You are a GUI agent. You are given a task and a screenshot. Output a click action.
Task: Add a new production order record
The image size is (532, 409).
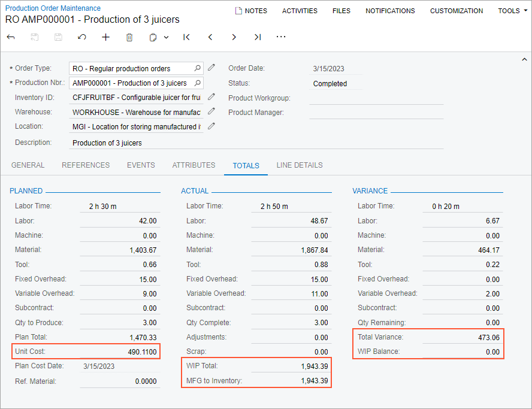point(105,37)
